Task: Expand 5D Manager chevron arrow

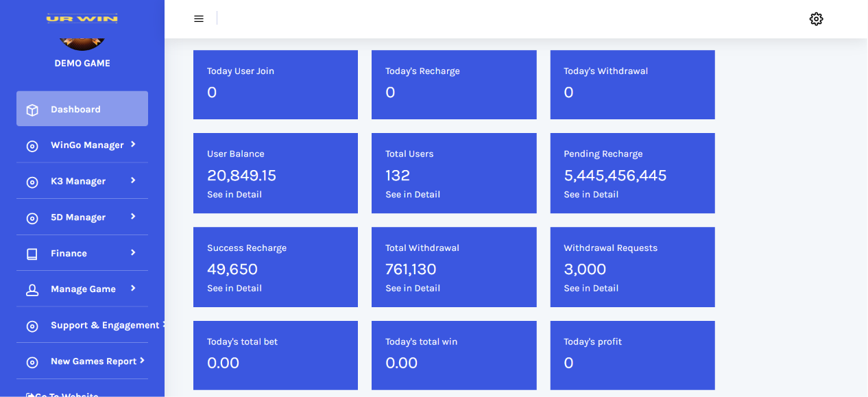Action: [x=133, y=216]
